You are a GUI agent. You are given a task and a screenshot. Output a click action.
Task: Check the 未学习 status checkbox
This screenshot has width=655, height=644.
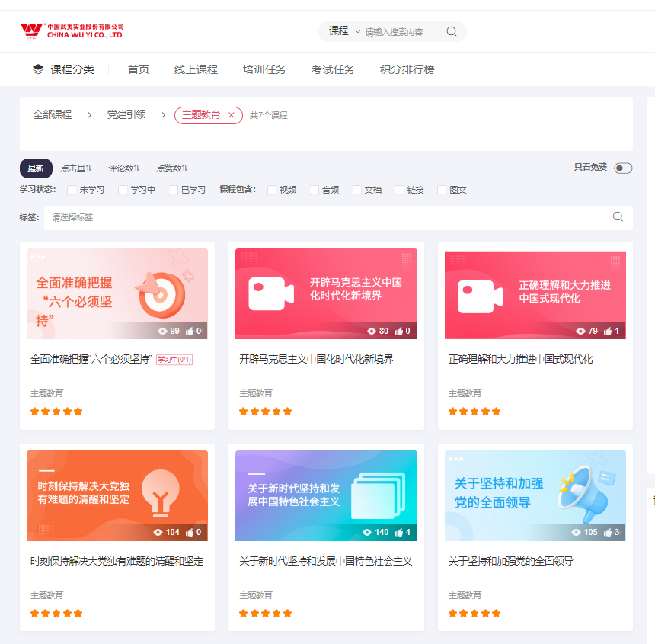(x=72, y=190)
